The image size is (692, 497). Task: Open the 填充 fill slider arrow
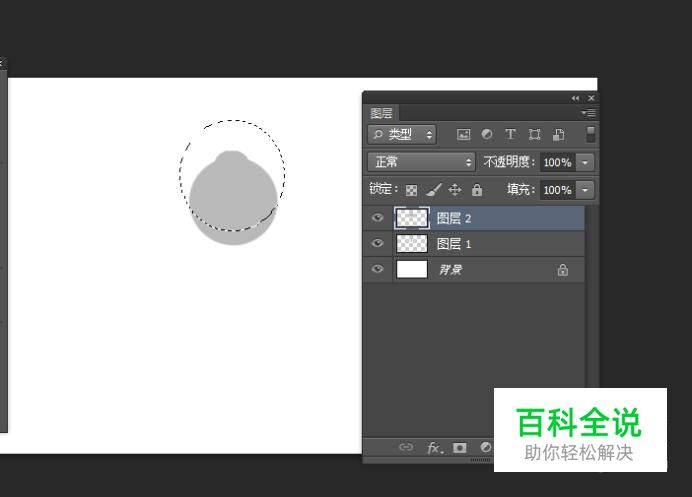[x=585, y=190]
